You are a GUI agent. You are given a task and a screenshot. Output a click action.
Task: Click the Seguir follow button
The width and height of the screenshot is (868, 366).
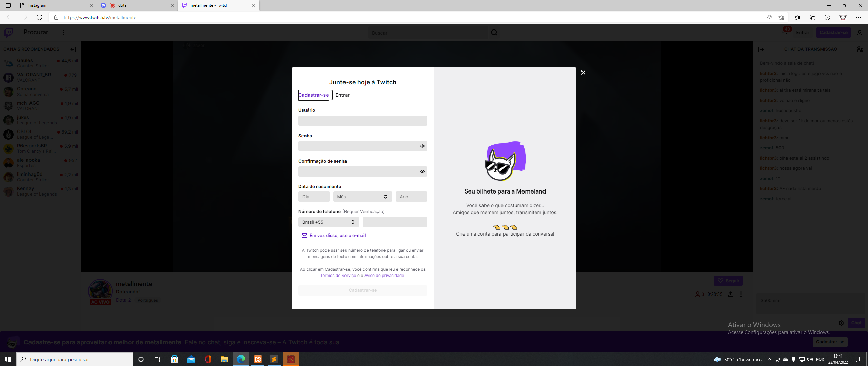click(x=728, y=281)
